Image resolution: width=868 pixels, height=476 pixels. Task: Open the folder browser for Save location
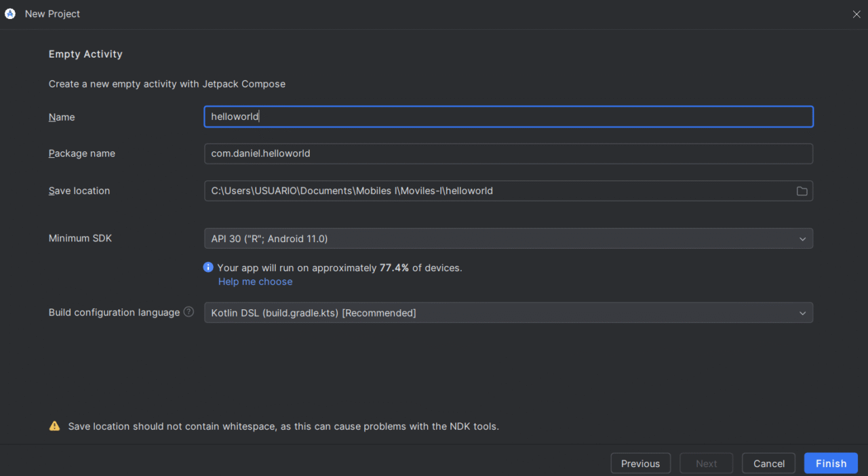pyautogui.click(x=802, y=191)
